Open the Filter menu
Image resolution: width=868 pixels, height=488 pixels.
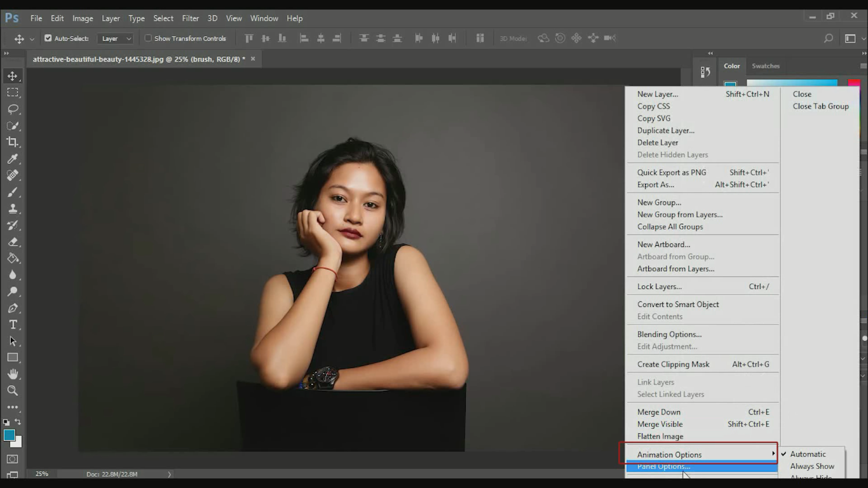pyautogui.click(x=190, y=18)
